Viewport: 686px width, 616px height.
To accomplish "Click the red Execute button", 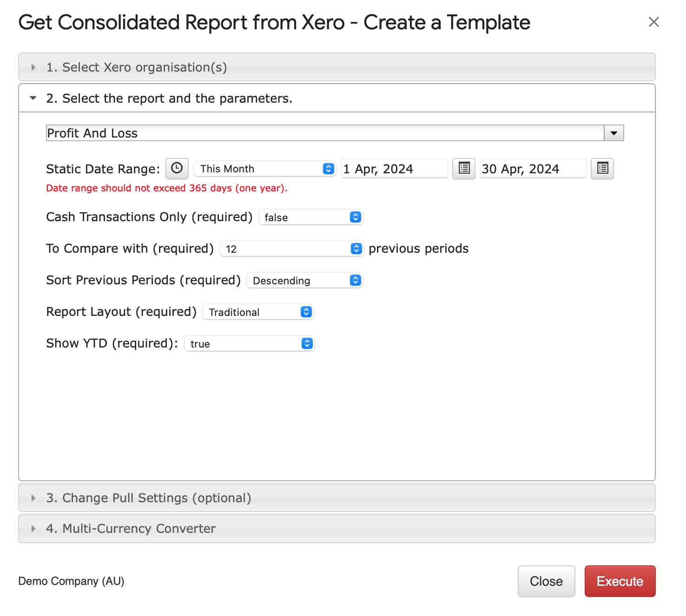I will [620, 581].
